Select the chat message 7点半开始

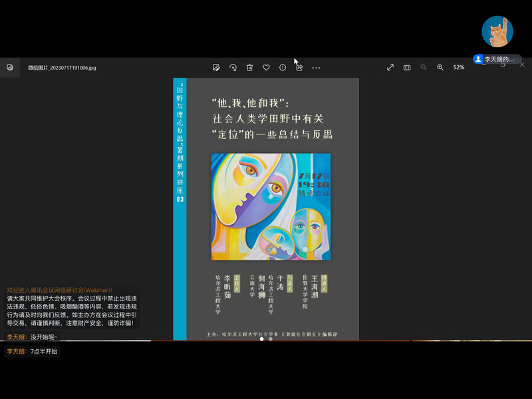click(44, 351)
